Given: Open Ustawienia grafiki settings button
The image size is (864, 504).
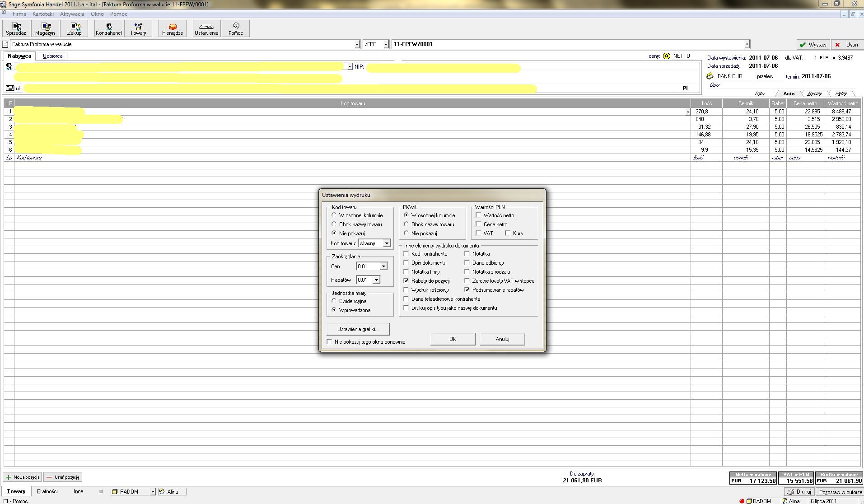Looking at the screenshot, I should point(358,329).
